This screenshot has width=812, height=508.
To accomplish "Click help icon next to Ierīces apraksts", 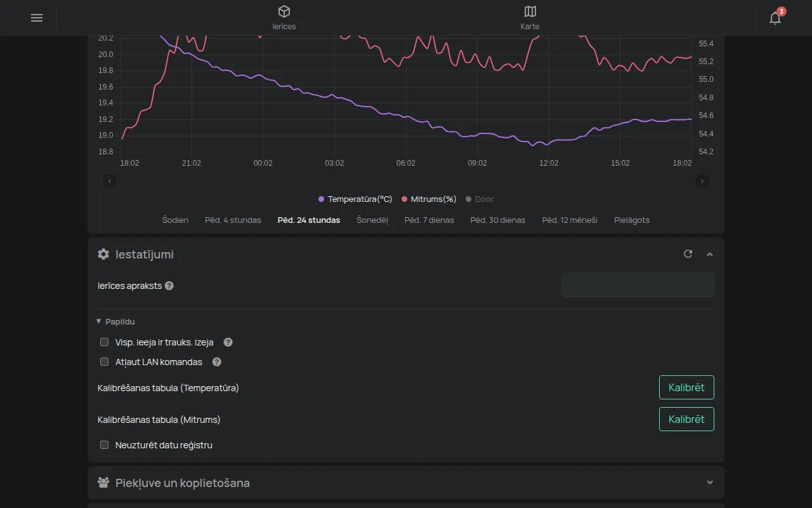I will point(169,286).
